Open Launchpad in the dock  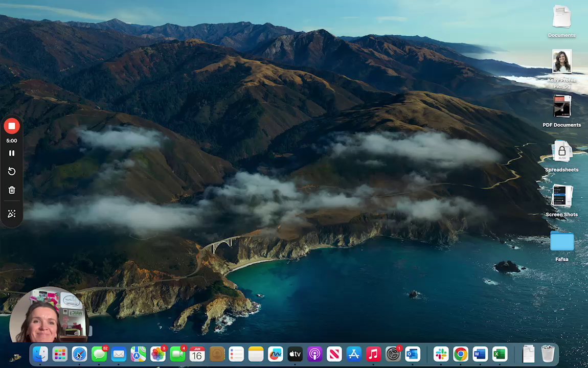60,354
